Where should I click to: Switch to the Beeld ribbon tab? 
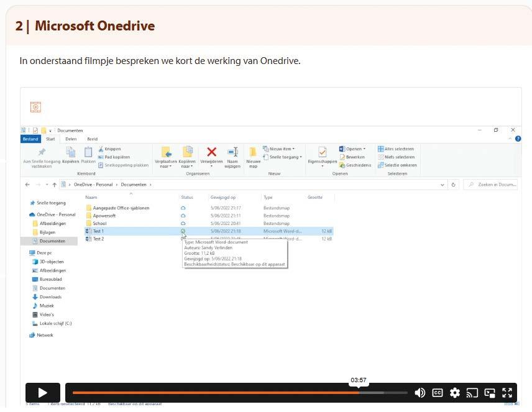92,139
